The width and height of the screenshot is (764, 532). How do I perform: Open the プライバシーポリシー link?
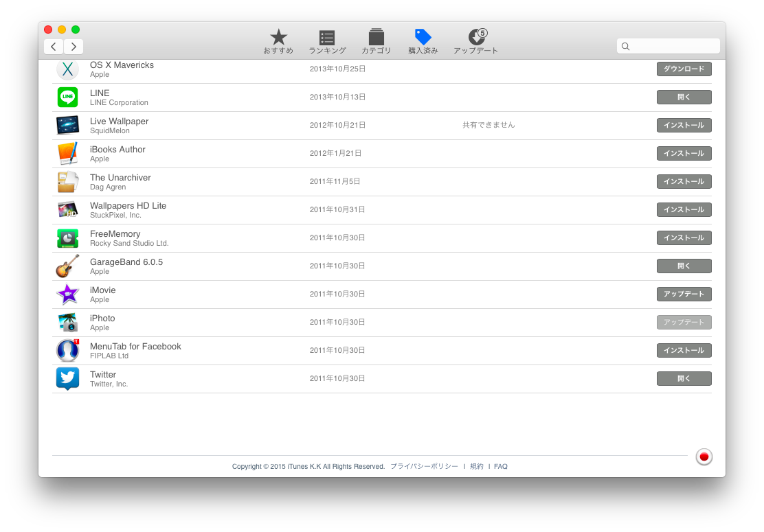click(x=424, y=466)
